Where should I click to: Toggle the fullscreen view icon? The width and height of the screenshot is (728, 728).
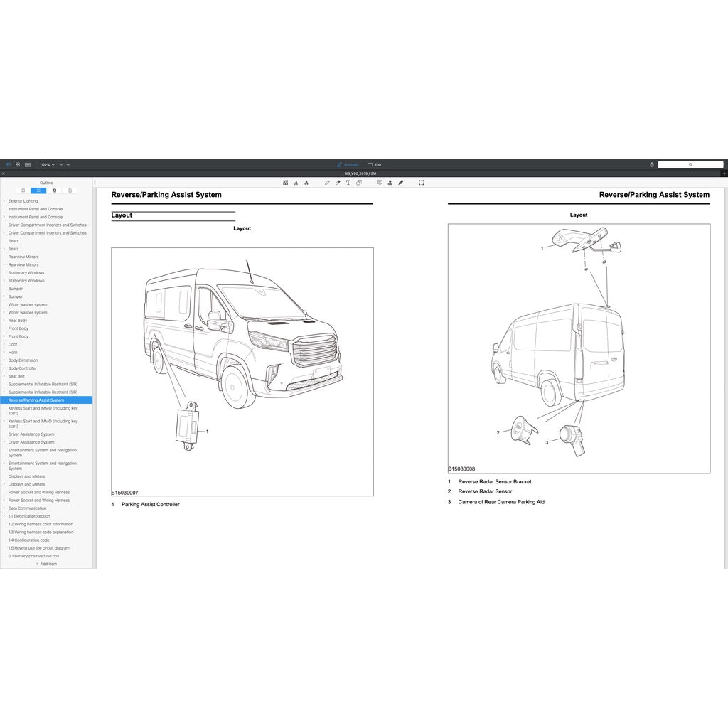pyautogui.click(x=420, y=183)
